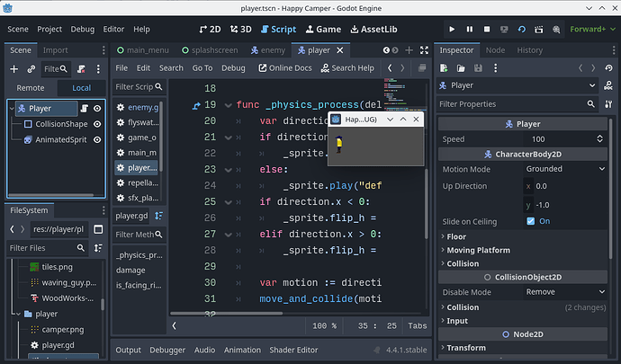This screenshot has height=364, width=621.
Task: Pause the running project
Action: 469,30
